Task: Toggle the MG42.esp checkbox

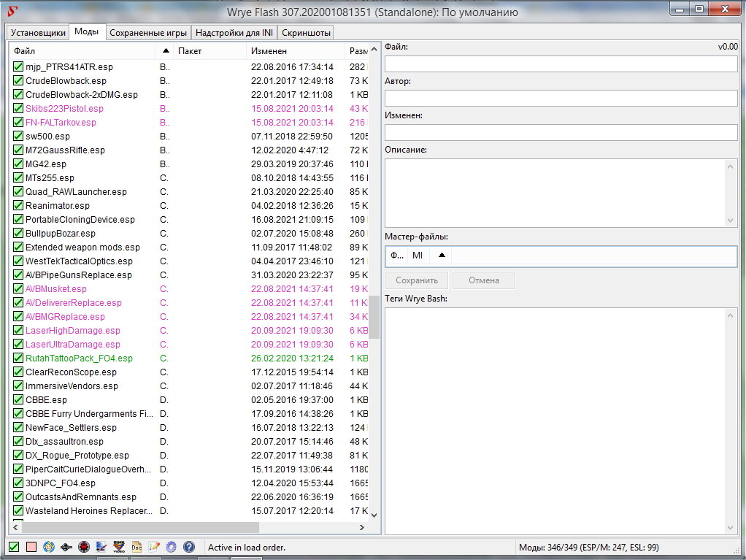Action: tap(18, 164)
